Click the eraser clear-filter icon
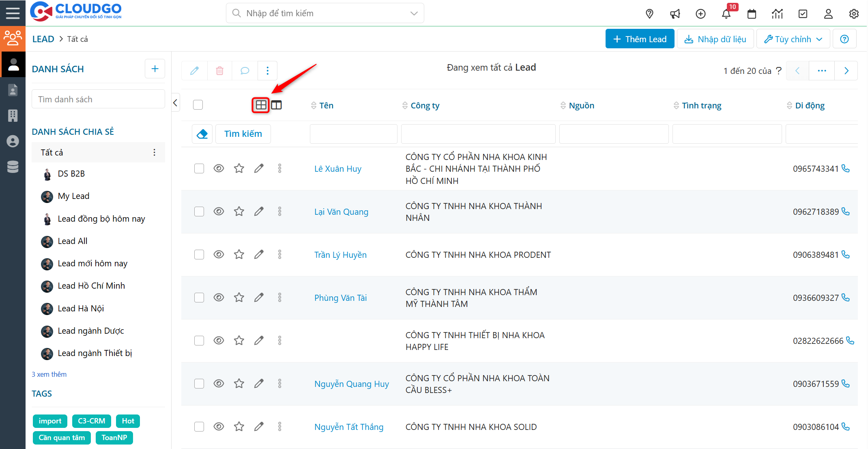Viewport: 868px width, 449px height. (x=202, y=134)
